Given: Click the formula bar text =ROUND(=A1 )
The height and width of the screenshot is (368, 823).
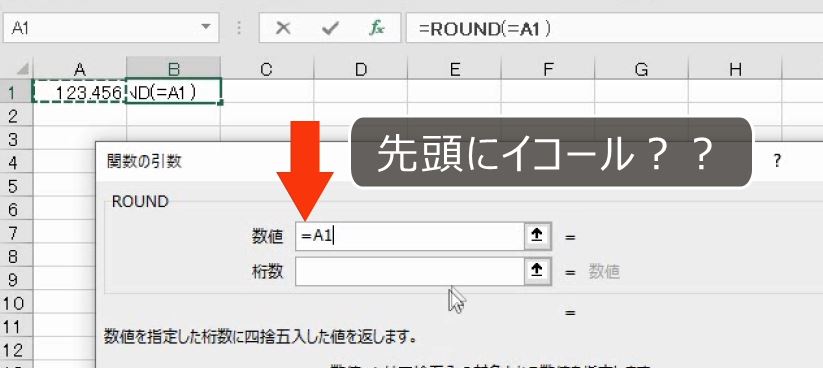Looking at the screenshot, I should click(x=485, y=29).
